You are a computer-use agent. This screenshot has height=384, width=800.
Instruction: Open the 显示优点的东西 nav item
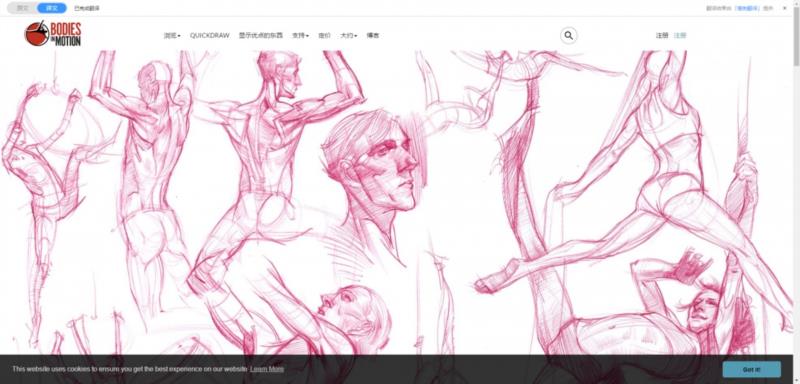(x=261, y=36)
